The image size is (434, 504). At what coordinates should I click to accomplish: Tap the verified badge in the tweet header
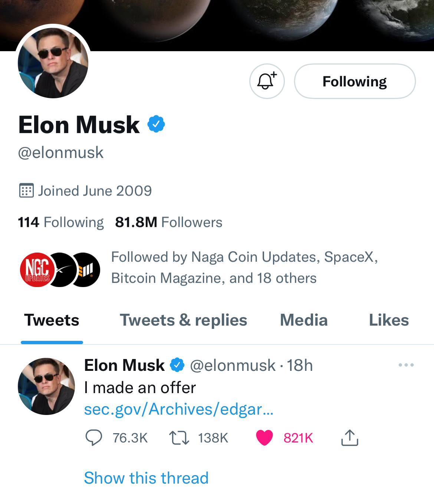coord(177,365)
